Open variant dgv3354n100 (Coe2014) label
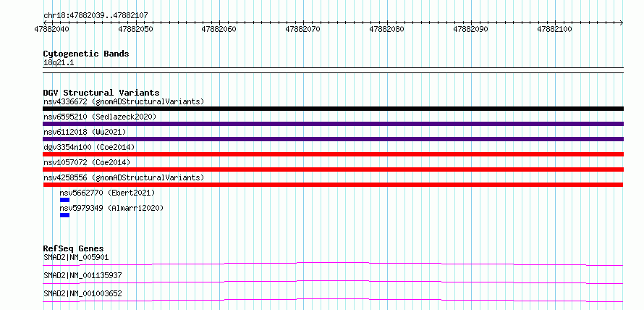Image resolution: width=644 pixels, height=310 pixels. (x=89, y=147)
